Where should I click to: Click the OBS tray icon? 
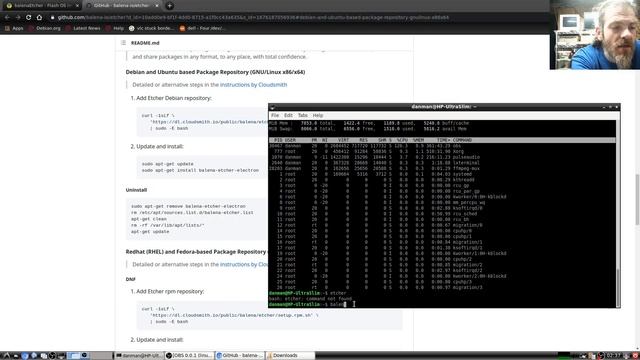point(601,356)
